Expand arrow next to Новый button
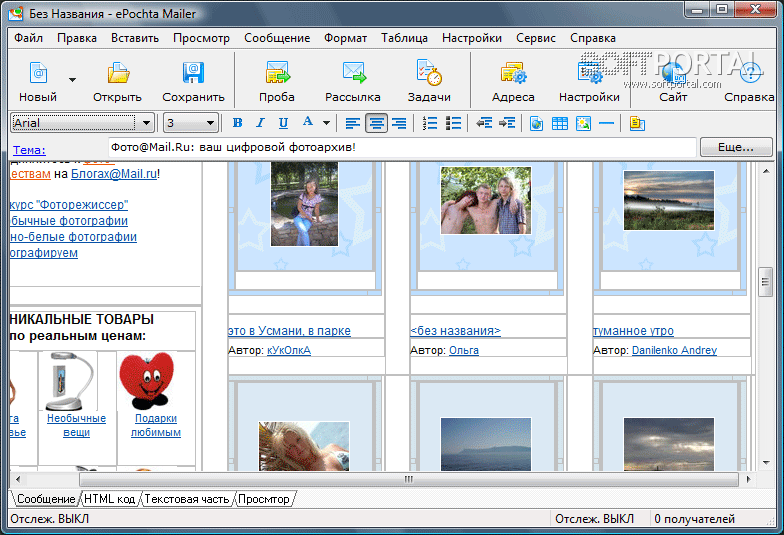The width and height of the screenshot is (784, 535). [x=72, y=79]
